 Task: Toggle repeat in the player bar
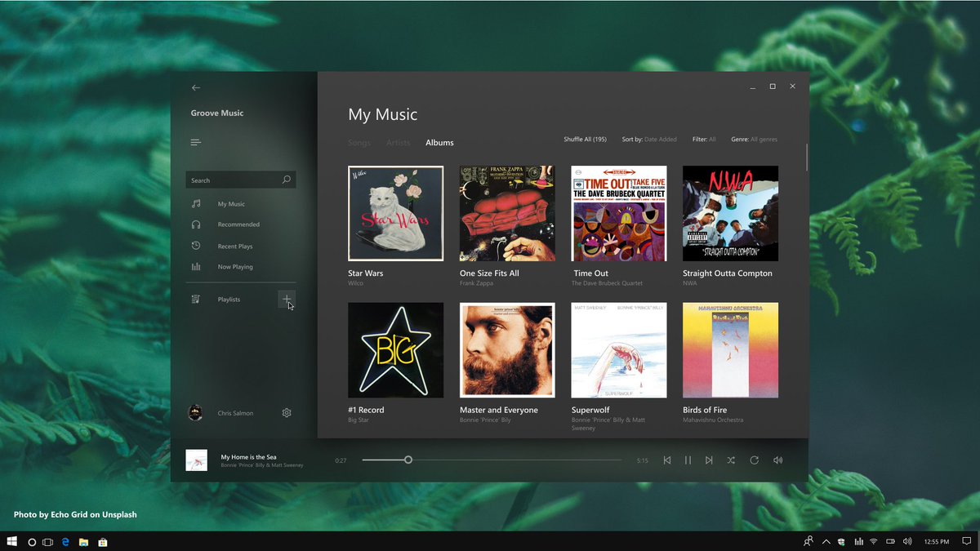(755, 460)
